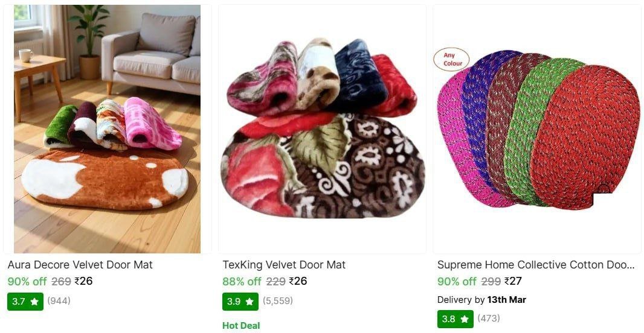
Task: Open the 473 reviews count
Action: tap(489, 318)
